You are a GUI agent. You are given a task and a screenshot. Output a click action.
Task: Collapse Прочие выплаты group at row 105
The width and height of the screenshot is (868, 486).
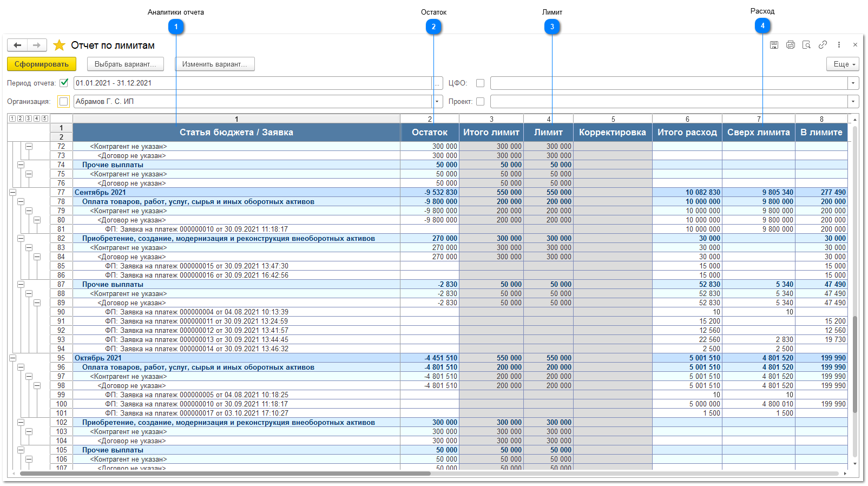click(21, 450)
